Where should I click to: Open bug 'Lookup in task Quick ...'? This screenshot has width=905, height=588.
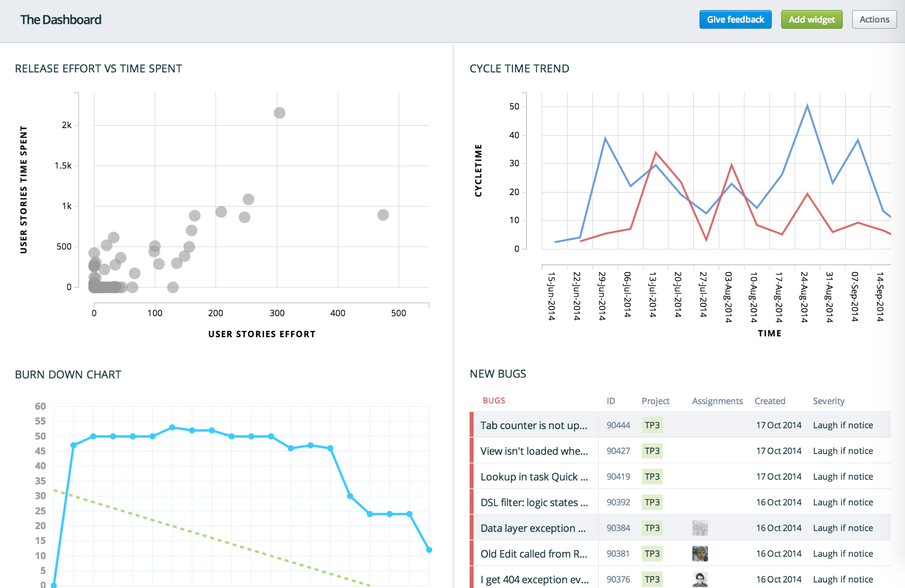pyautogui.click(x=534, y=477)
